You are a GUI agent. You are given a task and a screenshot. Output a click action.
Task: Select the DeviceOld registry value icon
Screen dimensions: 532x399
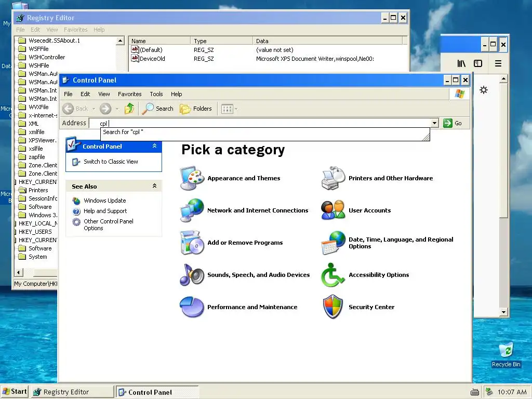coord(135,58)
